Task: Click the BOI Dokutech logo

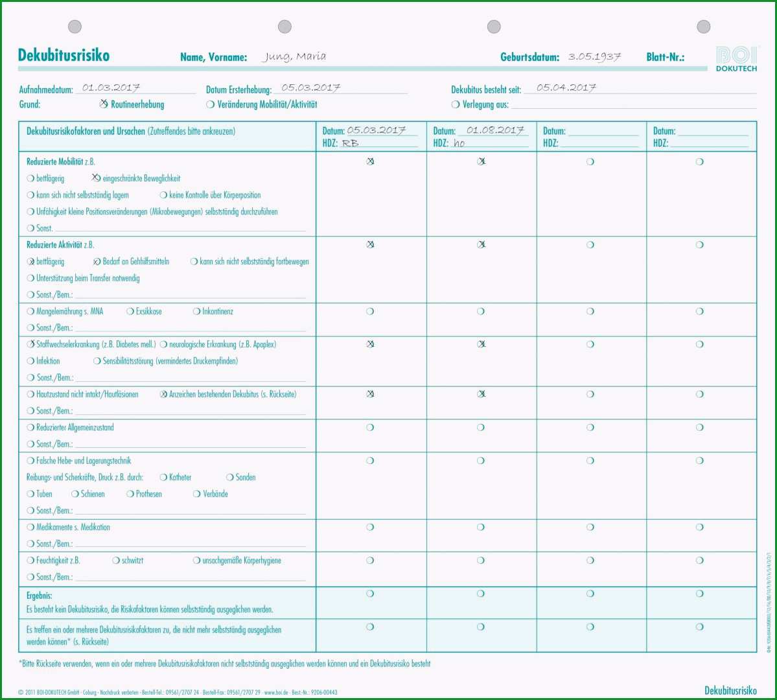Action: 736,59
